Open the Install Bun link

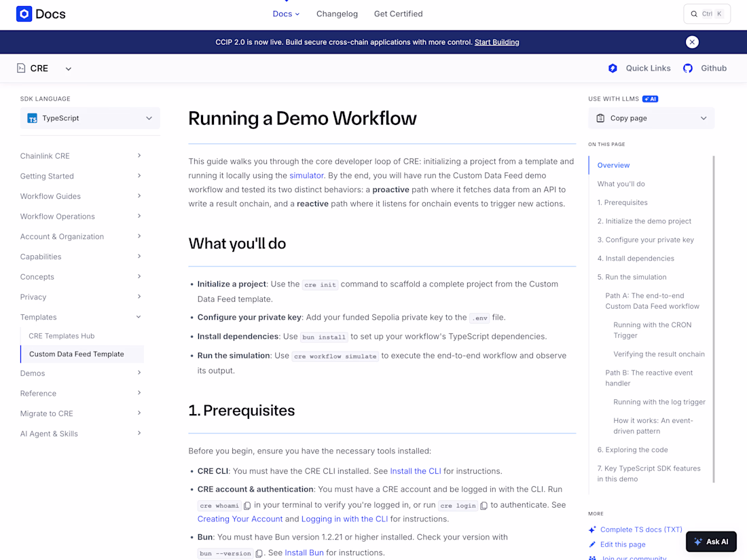click(304, 553)
